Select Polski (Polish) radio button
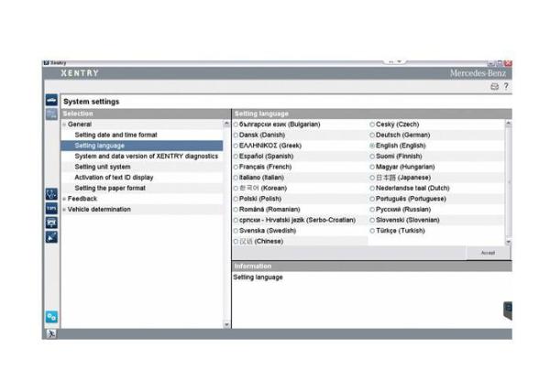550x392 pixels. click(236, 199)
